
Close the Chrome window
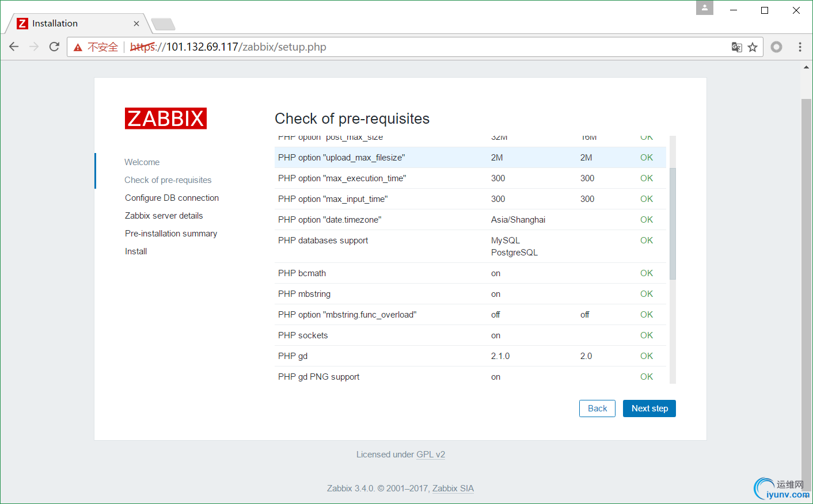[796, 10]
